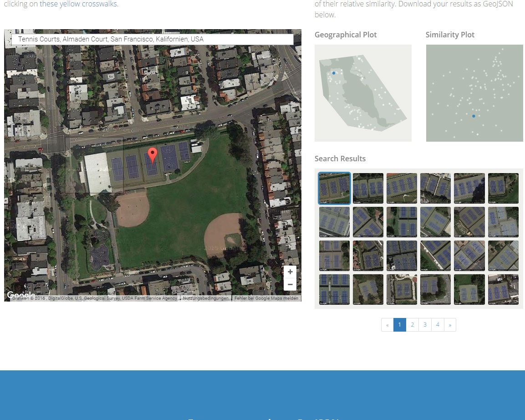Screen dimensions: 525x420
Task: Follow the 'these yellow crosswalks' link
Action: coord(78,4)
